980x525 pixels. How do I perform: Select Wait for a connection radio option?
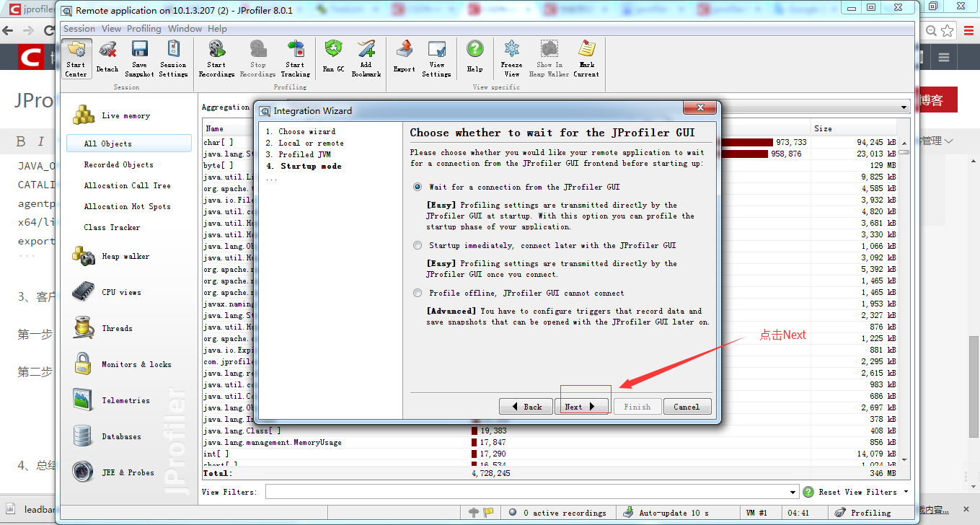418,187
